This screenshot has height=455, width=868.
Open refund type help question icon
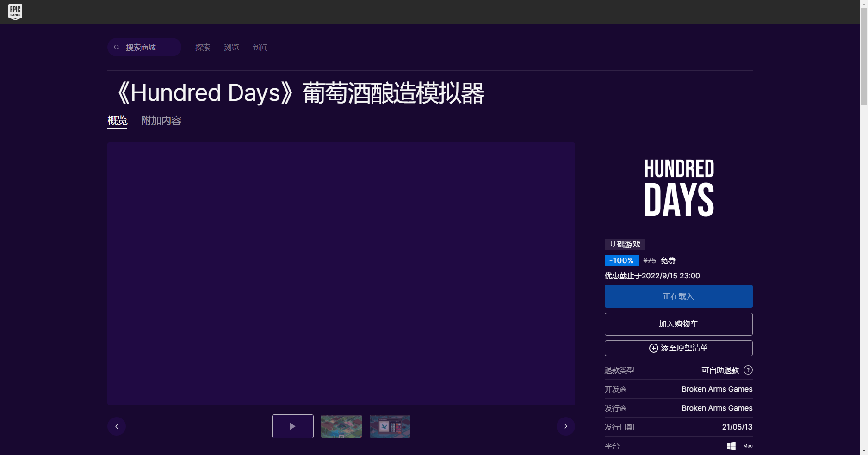748,370
